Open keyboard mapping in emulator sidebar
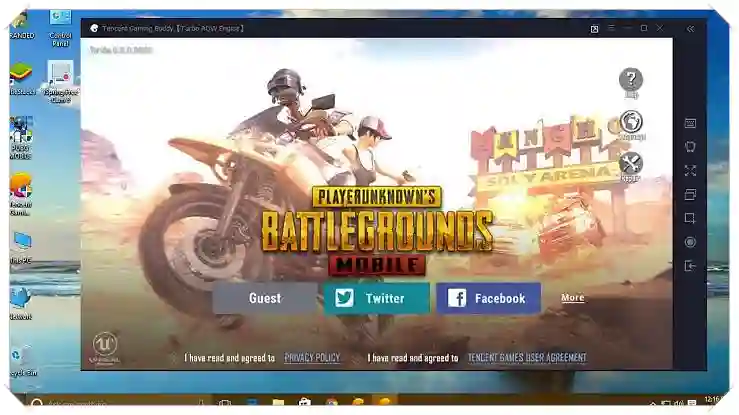 pyautogui.click(x=690, y=123)
